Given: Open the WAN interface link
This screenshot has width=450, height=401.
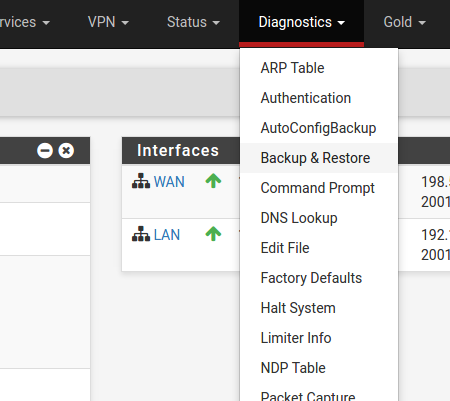Looking at the screenshot, I should pos(169,182).
